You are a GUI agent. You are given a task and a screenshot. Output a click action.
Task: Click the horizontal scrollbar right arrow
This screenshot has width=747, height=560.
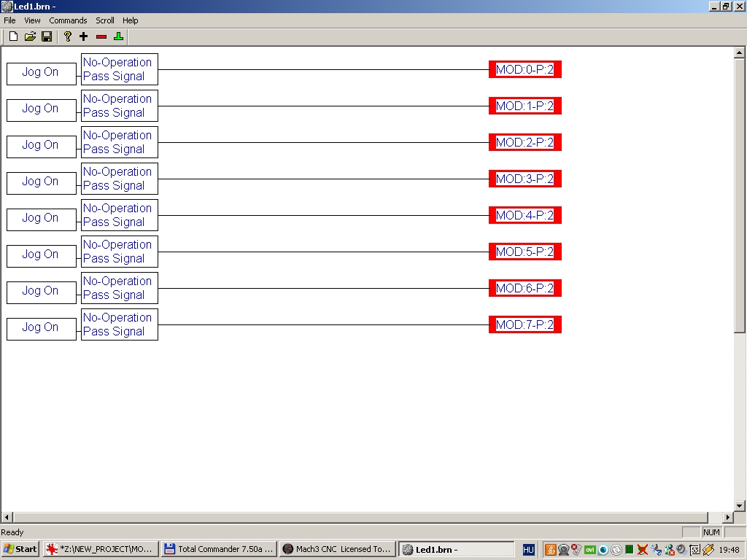point(727,517)
